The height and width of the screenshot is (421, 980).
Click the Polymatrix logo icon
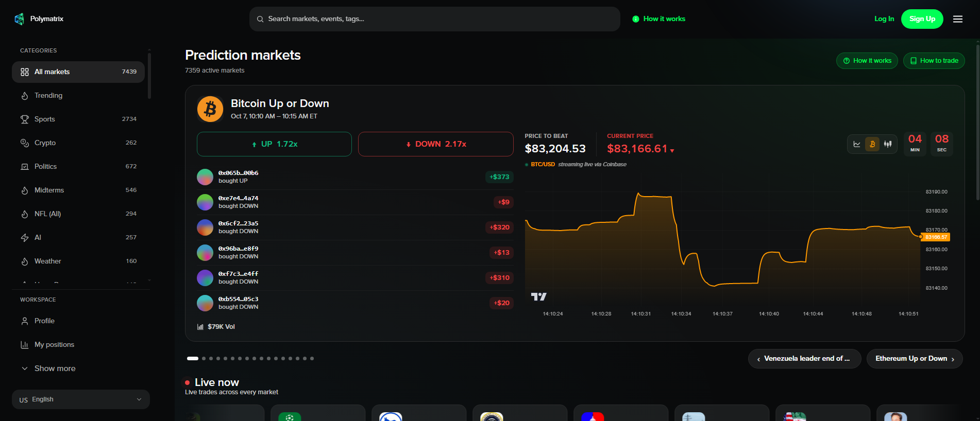(x=20, y=19)
